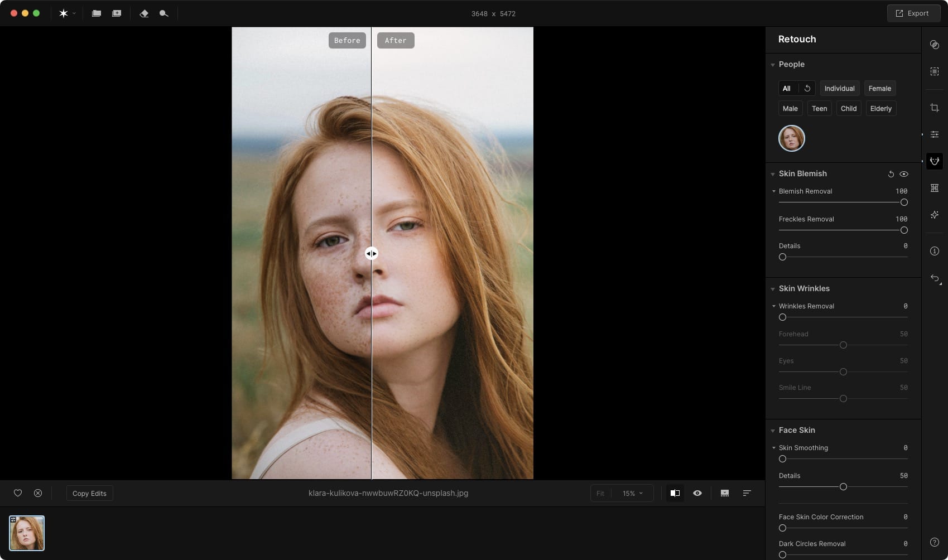Collapse the People section
Image resolution: width=948 pixels, height=560 pixels.
(773, 65)
